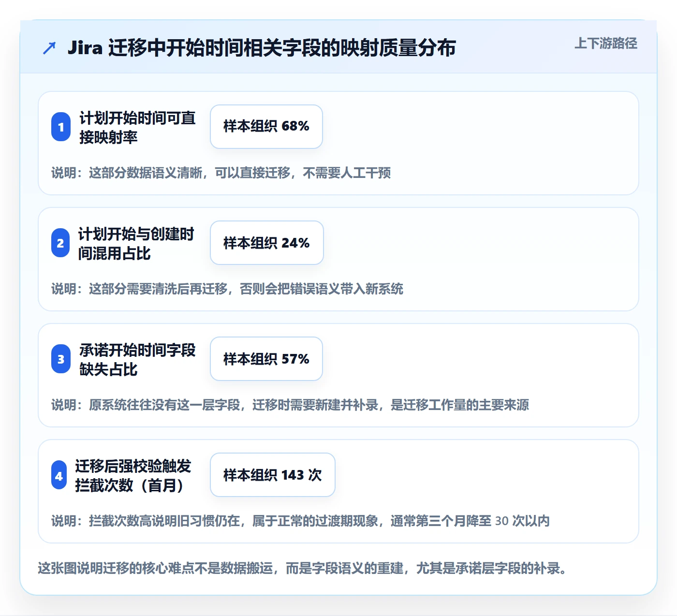The image size is (677, 616).
Task: Click the note 这部分需要清洗后再迁移
Action: pos(227,289)
